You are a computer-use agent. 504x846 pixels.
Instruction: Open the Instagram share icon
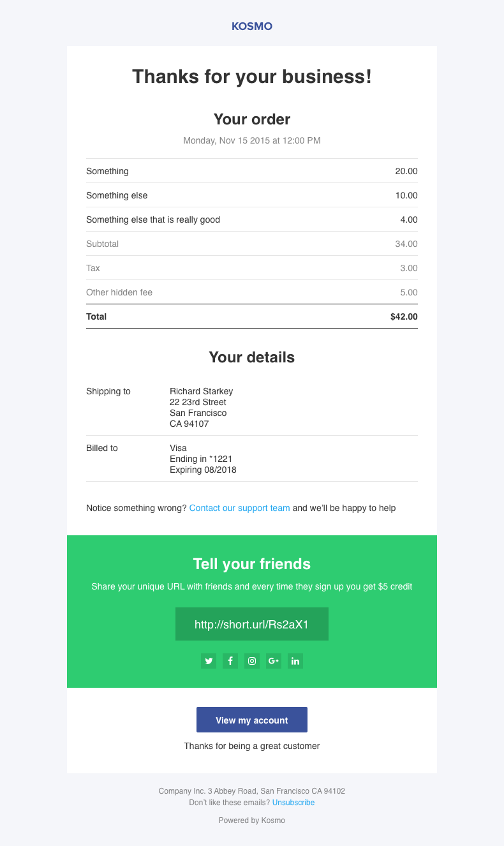(252, 661)
